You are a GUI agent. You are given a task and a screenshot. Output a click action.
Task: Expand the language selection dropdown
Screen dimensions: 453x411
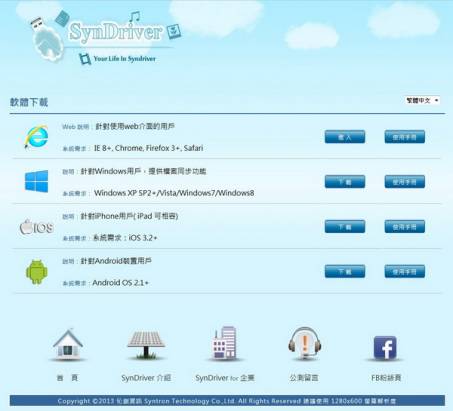pyautogui.click(x=422, y=100)
